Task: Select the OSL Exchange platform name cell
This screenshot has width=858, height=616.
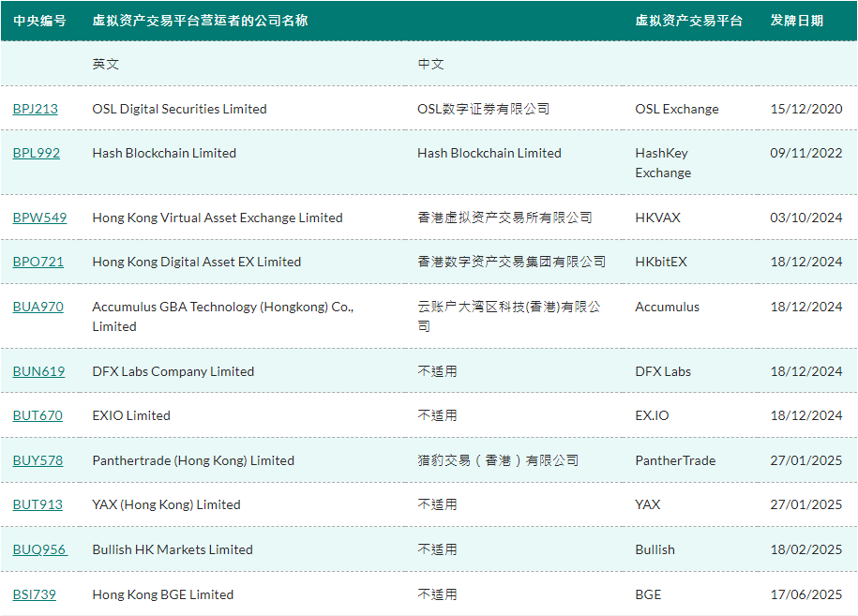Action: click(x=675, y=109)
